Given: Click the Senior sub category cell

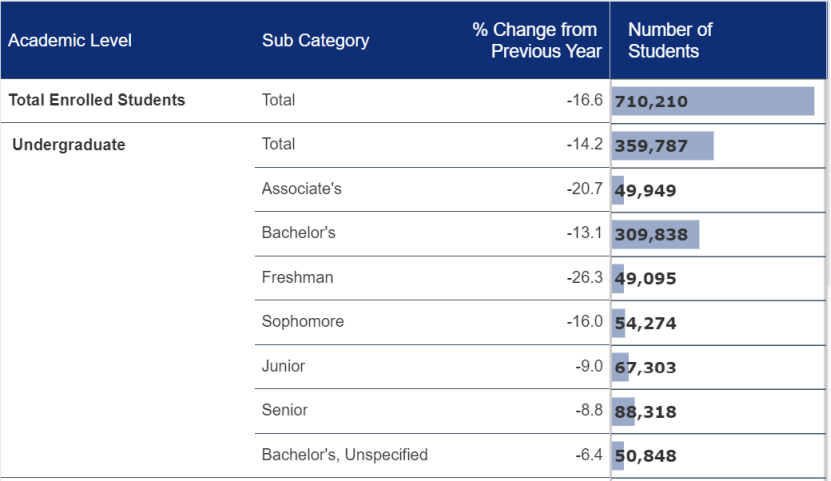Looking at the screenshot, I should [x=285, y=410].
